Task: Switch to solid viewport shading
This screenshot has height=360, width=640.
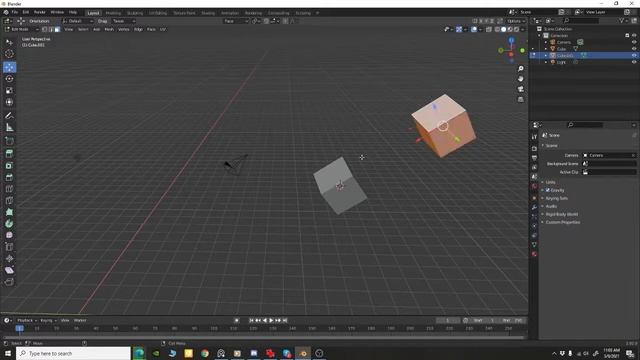Action: click(503, 29)
